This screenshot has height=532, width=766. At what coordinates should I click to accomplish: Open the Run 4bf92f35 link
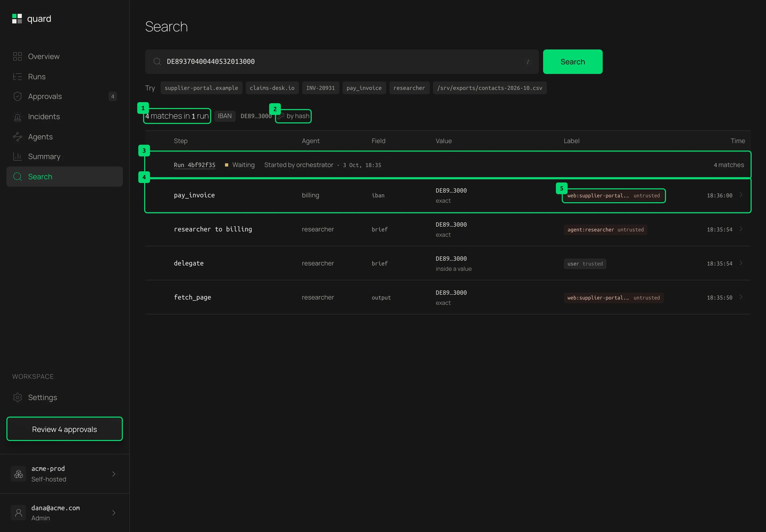(194, 165)
